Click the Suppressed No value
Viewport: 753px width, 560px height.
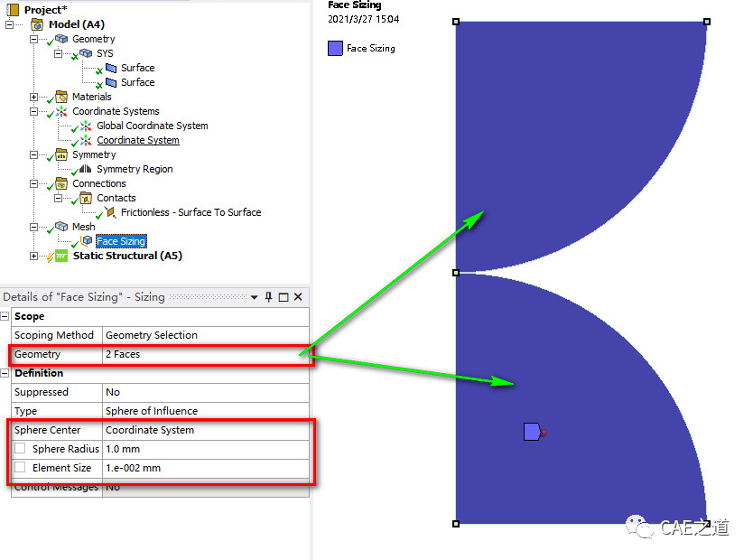click(x=206, y=392)
